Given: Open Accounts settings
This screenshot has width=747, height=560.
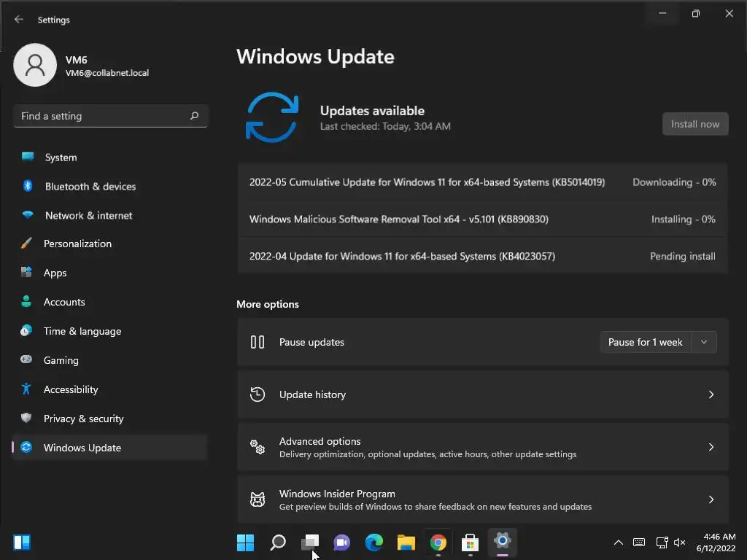Looking at the screenshot, I should click(x=109, y=302).
